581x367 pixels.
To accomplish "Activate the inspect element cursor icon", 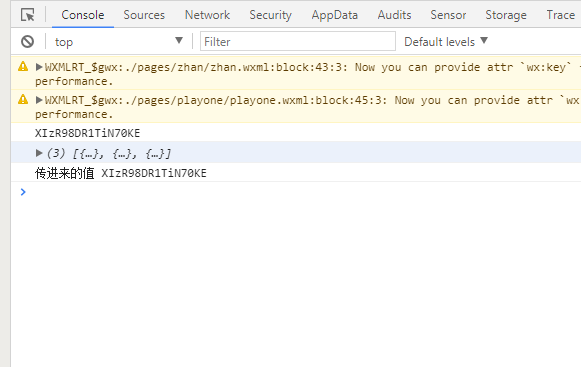I will pyautogui.click(x=28, y=15).
